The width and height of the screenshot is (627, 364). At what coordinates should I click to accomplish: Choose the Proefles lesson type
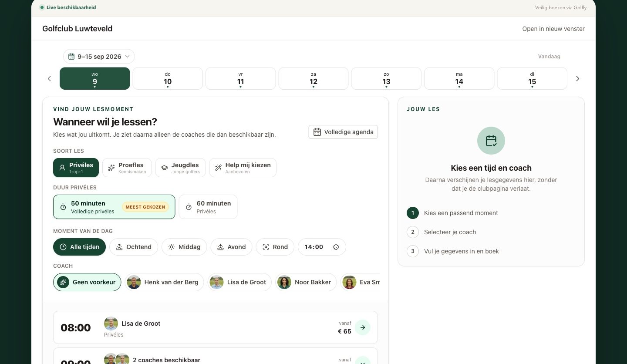pos(127,168)
